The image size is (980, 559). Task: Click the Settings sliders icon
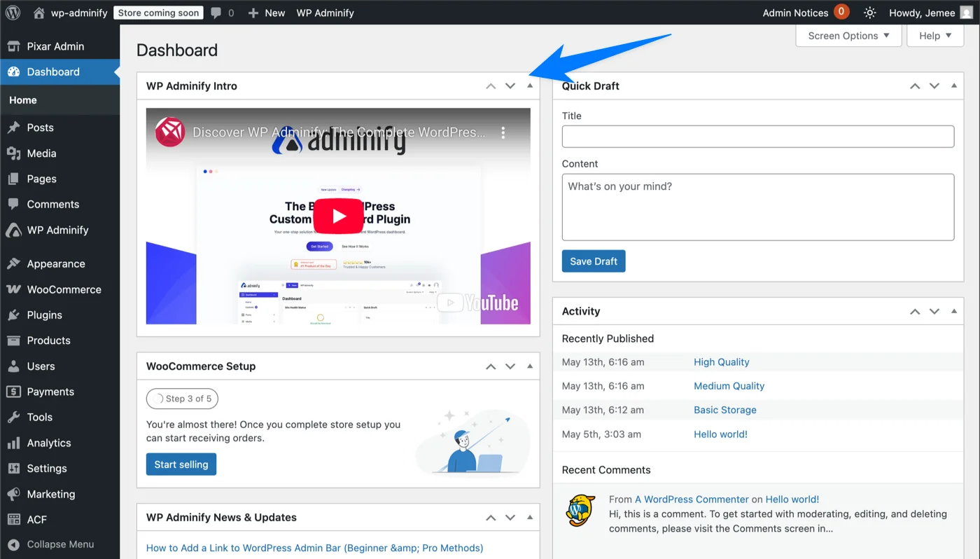tap(13, 469)
